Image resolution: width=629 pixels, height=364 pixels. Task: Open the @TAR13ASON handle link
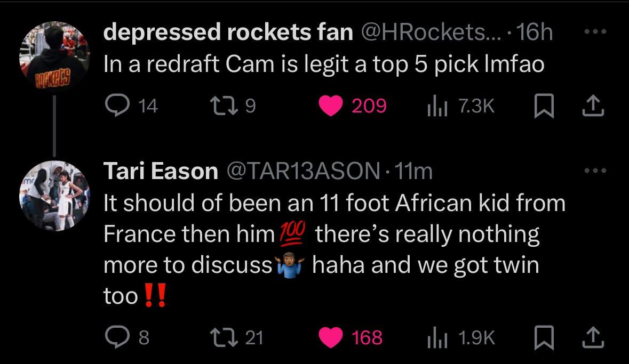(x=303, y=171)
